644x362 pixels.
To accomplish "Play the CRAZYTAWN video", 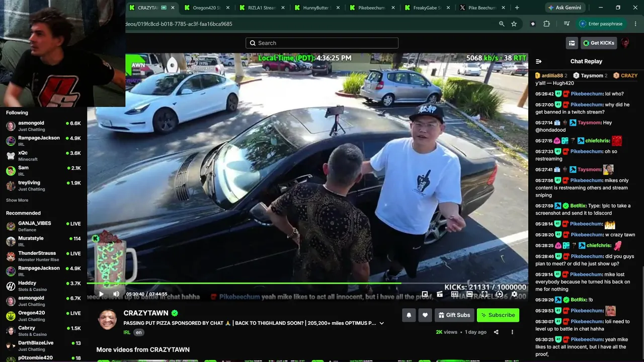I will click(101, 294).
